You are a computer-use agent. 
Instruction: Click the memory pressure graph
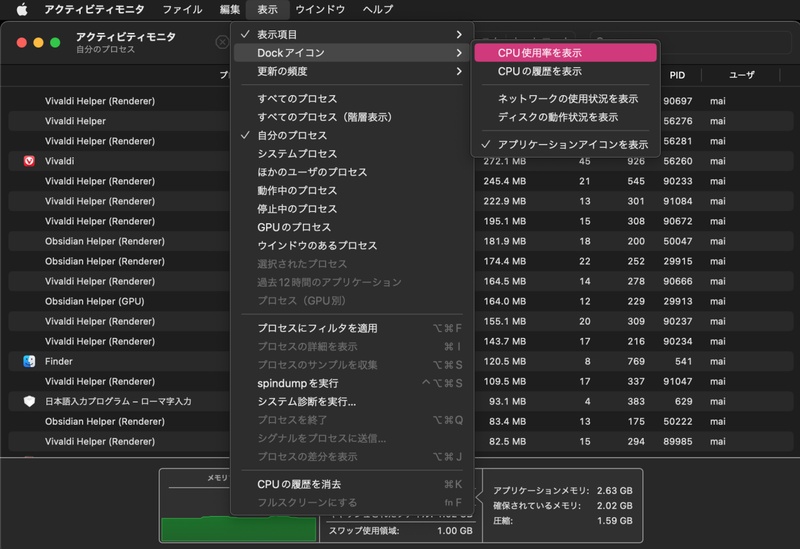click(238, 528)
